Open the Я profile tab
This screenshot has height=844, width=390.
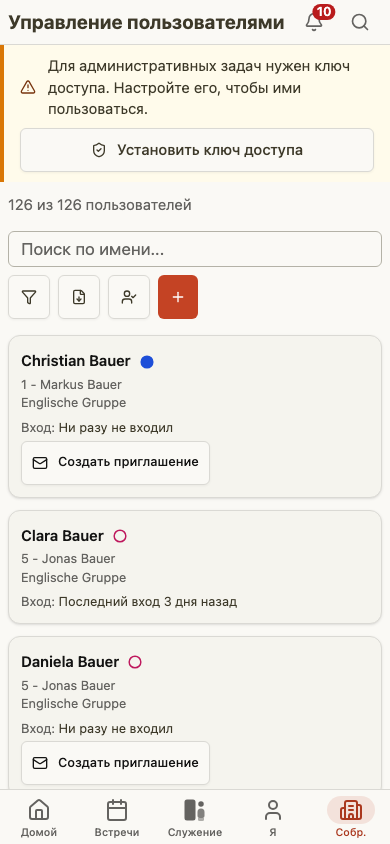click(273, 818)
